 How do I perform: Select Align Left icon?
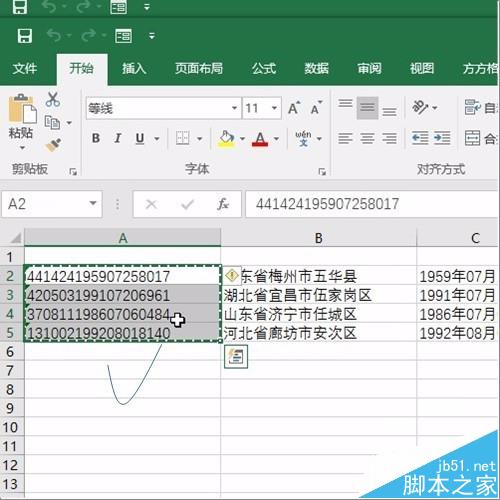click(345, 138)
